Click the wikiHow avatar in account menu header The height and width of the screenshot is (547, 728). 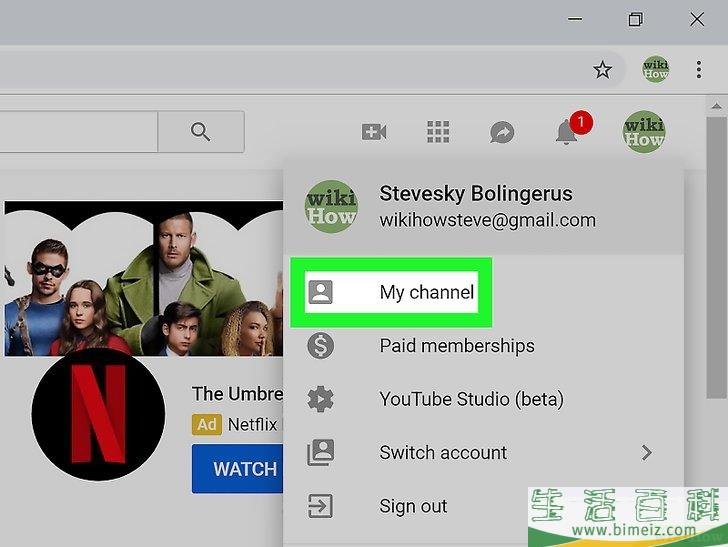pyautogui.click(x=332, y=206)
